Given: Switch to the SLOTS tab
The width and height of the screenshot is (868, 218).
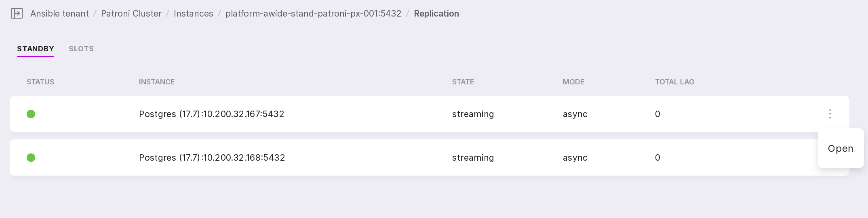Looking at the screenshot, I should click(81, 49).
